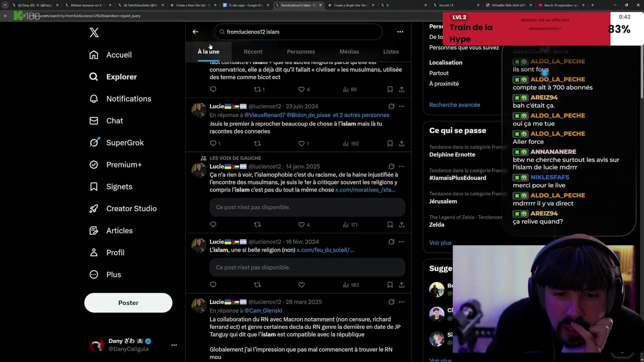Screen dimensions: 644x362
Task: Click Voir plus under trends
Action: click(x=440, y=243)
